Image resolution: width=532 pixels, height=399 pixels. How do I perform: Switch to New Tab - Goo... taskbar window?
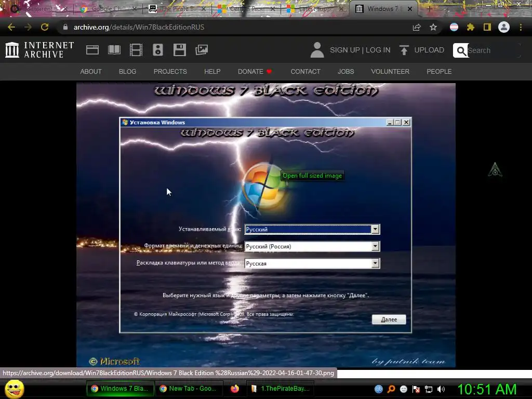(189, 389)
